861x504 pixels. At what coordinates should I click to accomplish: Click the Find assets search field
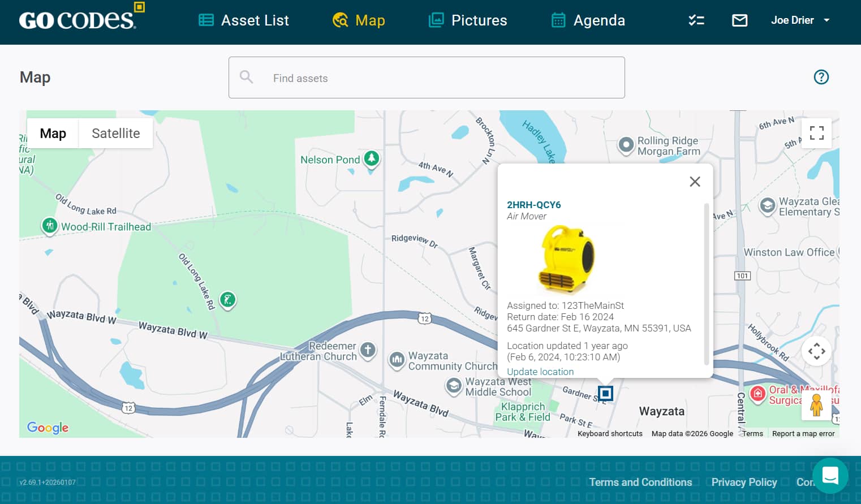pyautogui.click(x=427, y=78)
